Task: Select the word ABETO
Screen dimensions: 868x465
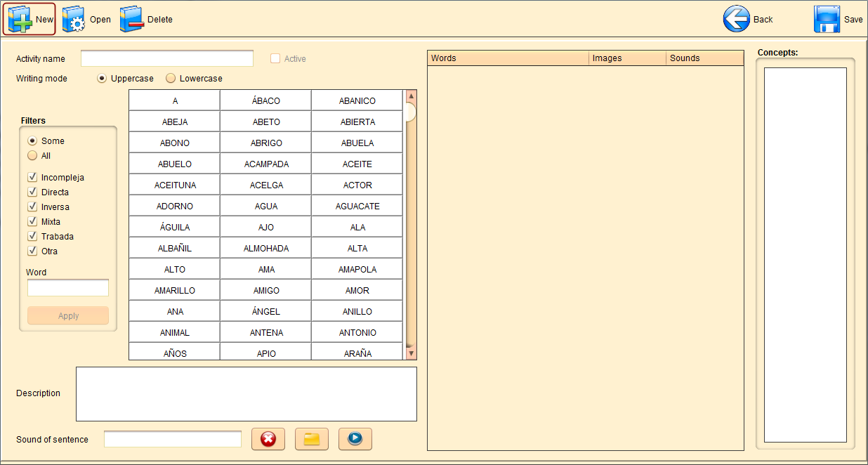Action: [x=265, y=122]
